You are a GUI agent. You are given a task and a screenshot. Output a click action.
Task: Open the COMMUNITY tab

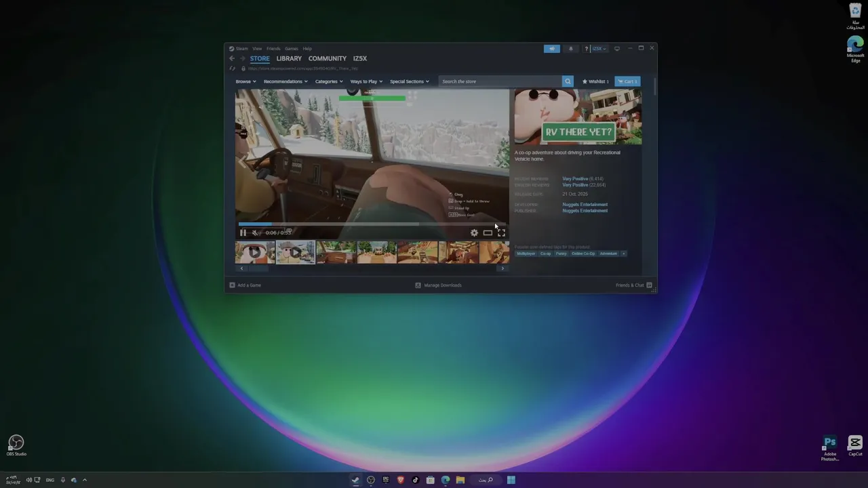click(328, 58)
